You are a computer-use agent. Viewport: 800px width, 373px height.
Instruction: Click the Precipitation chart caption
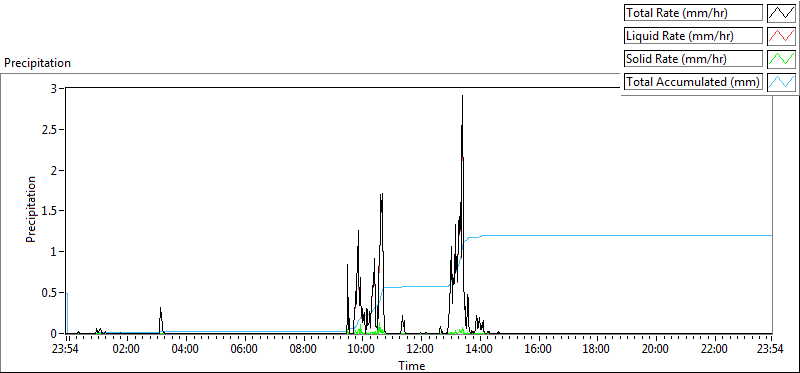coord(37,63)
